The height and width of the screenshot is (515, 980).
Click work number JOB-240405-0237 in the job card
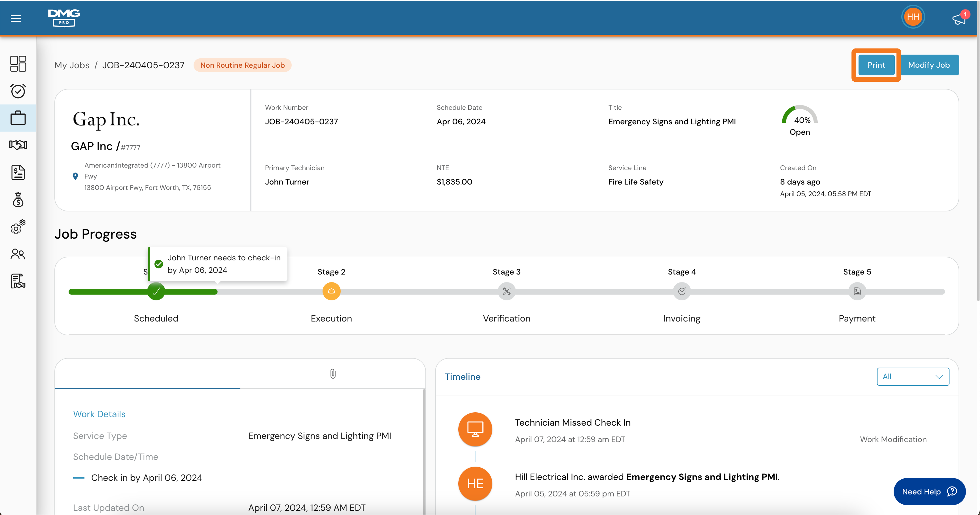(x=301, y=122)
